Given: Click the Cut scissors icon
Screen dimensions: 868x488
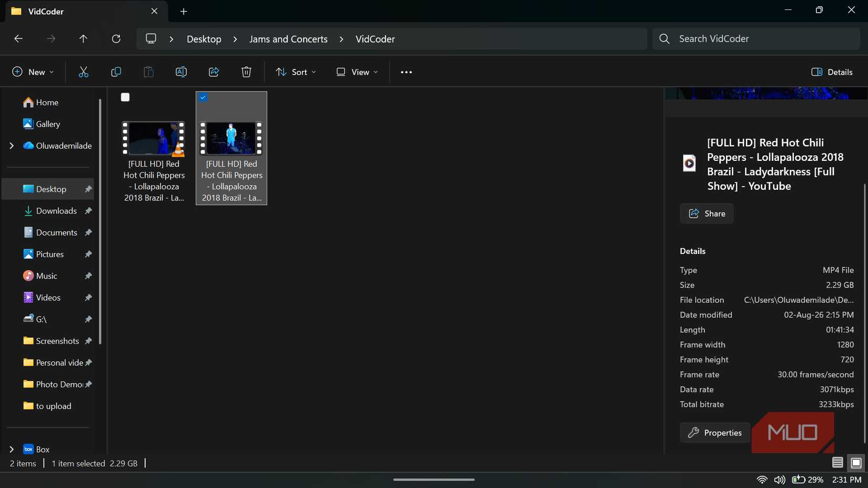Looking at the screenshot, I should (x=84, y=72).
